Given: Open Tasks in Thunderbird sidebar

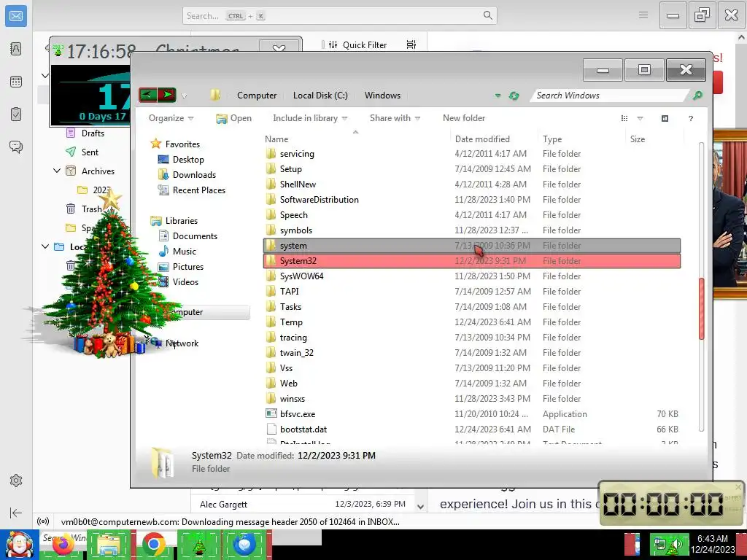Looking at the screenshot, I should [16, 114].
